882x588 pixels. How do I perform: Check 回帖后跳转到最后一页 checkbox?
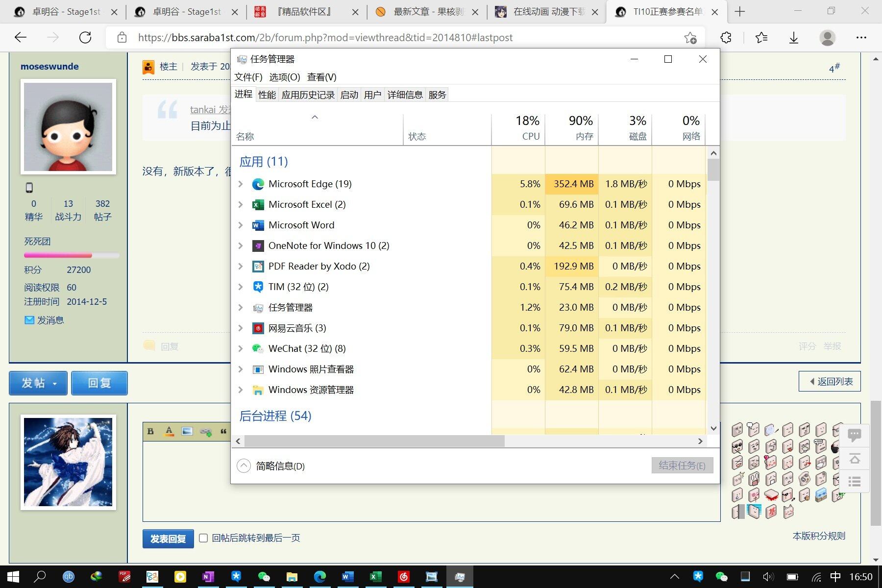coord(203,538)
